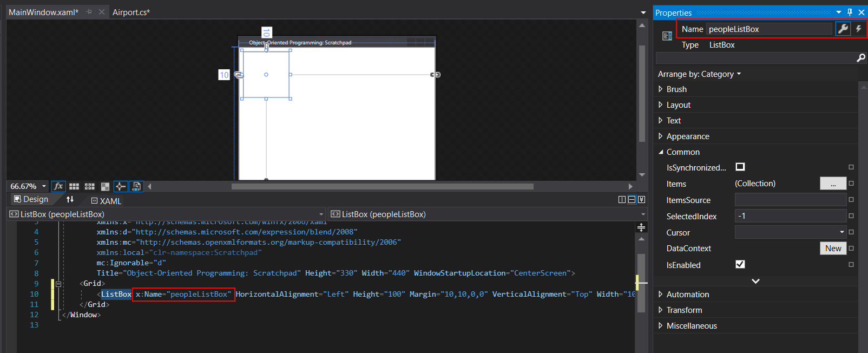Expand the Text category
Screen dimensions: 868x353
(660, 120)
